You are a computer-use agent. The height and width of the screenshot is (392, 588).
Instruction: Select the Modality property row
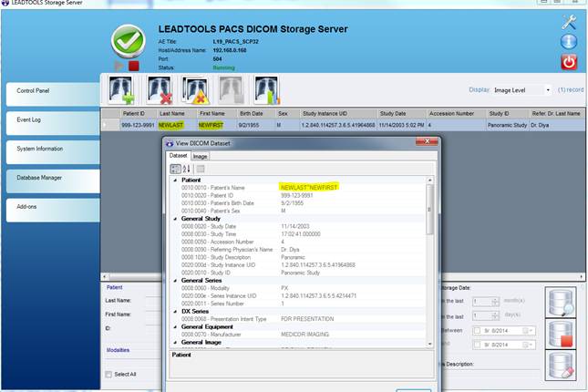[x=303, y=288]
